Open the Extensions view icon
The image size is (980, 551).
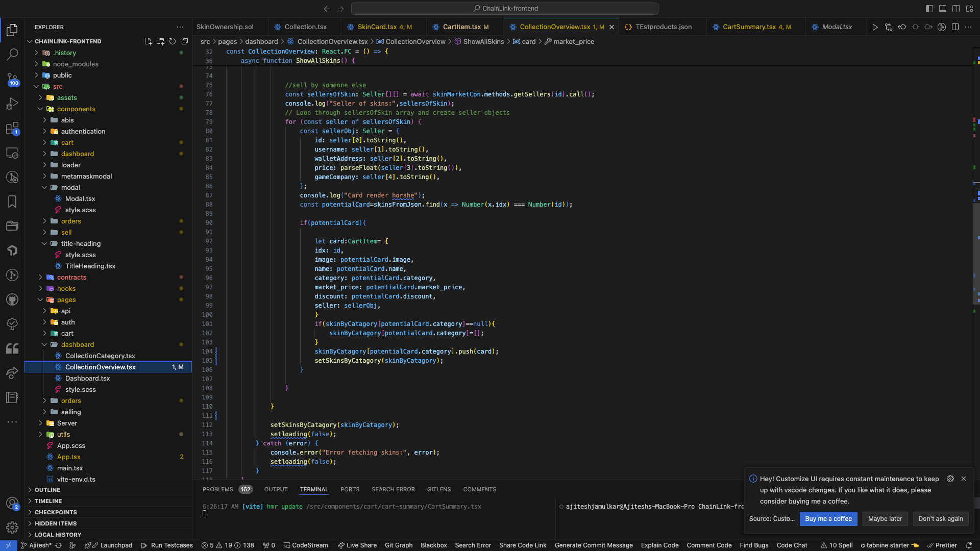tap(12, 128)
